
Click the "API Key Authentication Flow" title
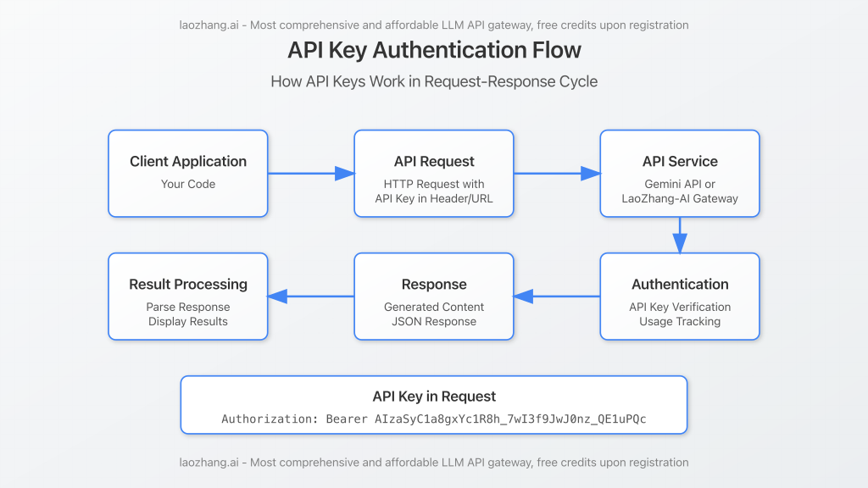tap(434, 50)
